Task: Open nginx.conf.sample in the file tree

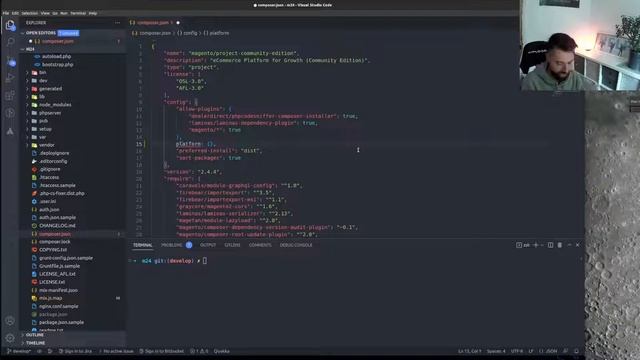Action: point(58,307)
